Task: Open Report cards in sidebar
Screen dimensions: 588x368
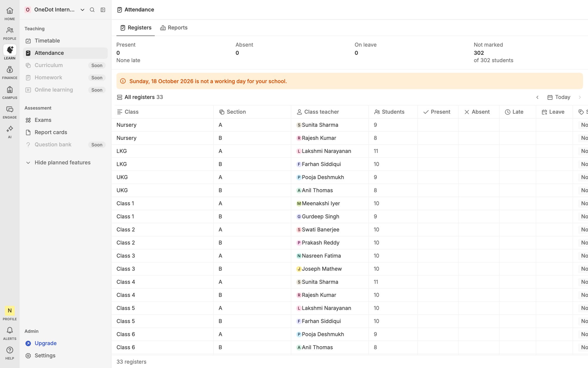Action: coord(65,132)
